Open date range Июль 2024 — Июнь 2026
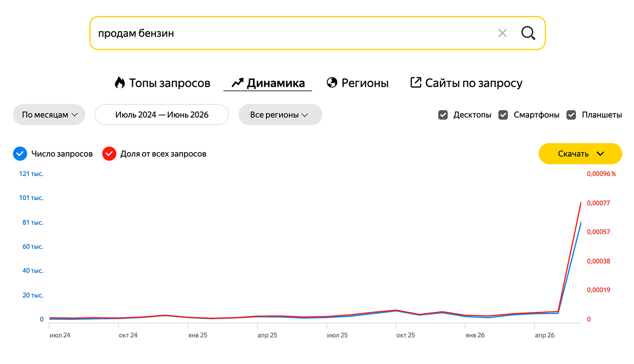 click(162, 114)
